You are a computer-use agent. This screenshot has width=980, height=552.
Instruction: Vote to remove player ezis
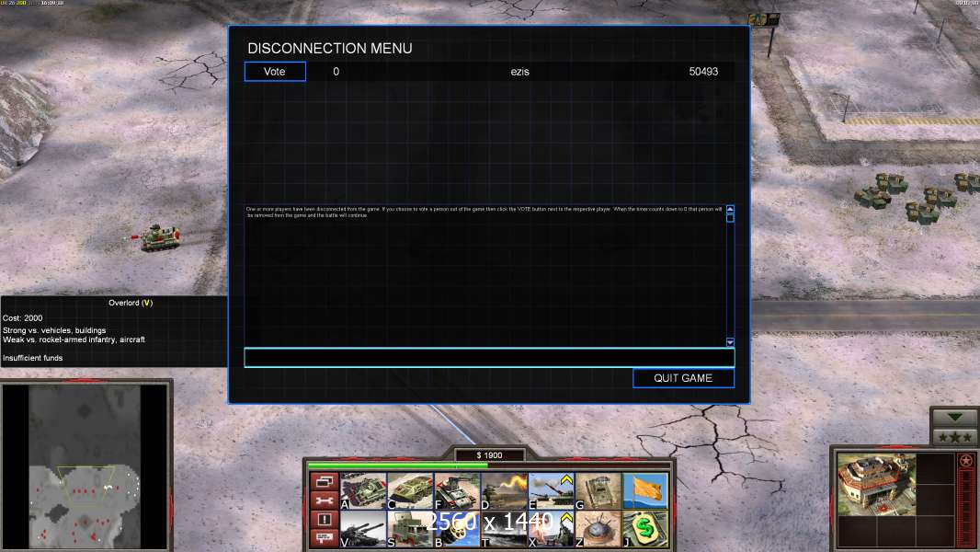click(x=275, y=71)
